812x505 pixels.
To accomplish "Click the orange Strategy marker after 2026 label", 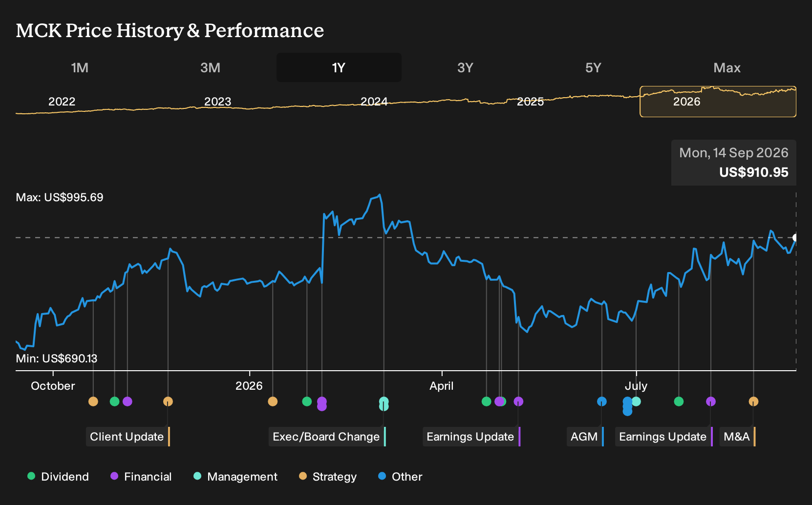I will [273, 401].
